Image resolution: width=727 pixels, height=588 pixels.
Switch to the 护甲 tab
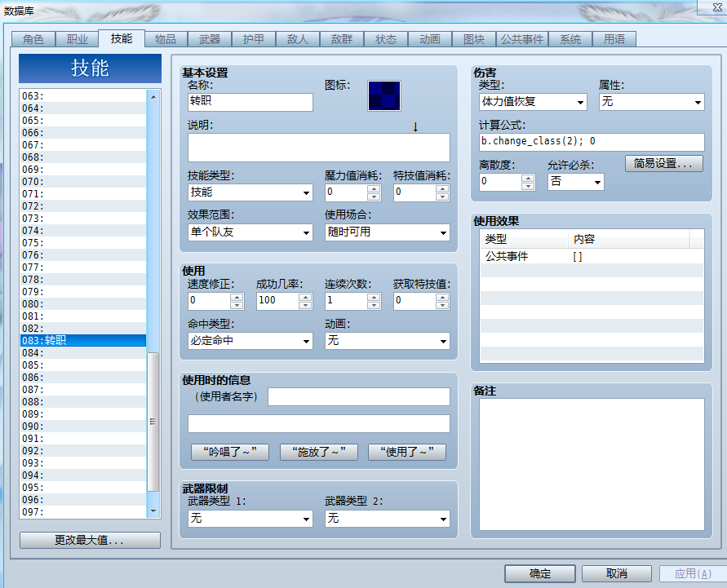[254, 39]
